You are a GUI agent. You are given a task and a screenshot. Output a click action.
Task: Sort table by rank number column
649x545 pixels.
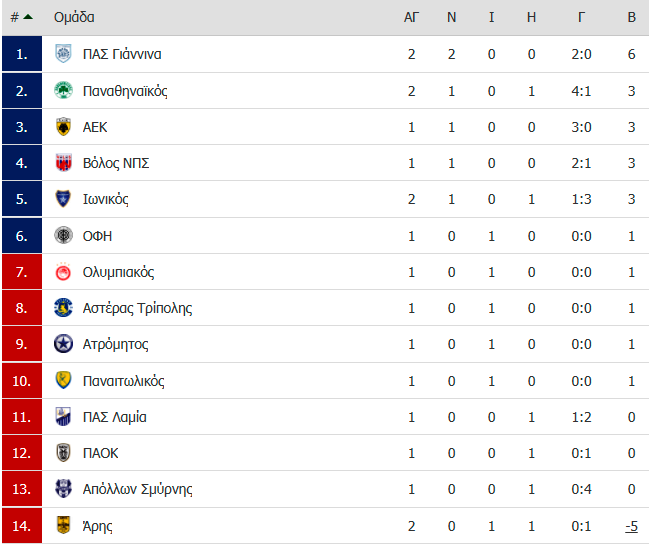pyautogui.click(x=21, y=17)
